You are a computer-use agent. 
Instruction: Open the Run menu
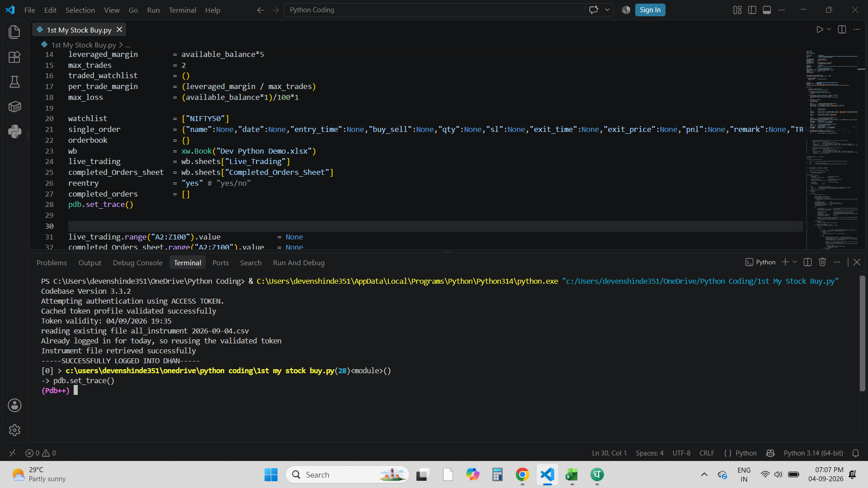(153, 10)
